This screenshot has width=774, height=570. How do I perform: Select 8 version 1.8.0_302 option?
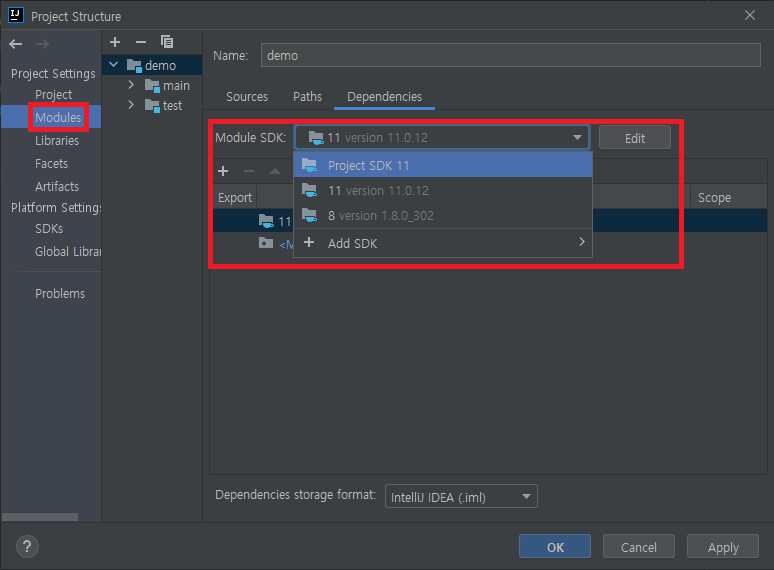[443, 216]
